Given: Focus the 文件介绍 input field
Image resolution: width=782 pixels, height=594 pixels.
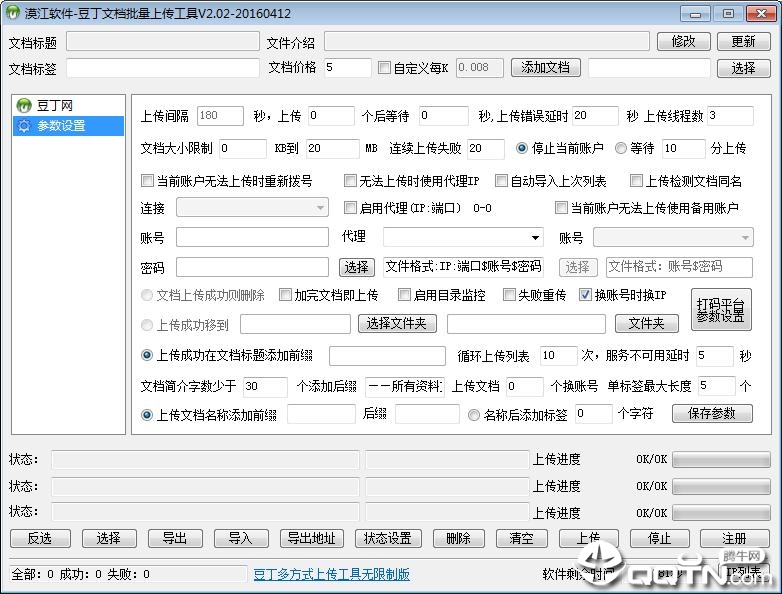Looking at the screenshot, I should tap(487, 41).
